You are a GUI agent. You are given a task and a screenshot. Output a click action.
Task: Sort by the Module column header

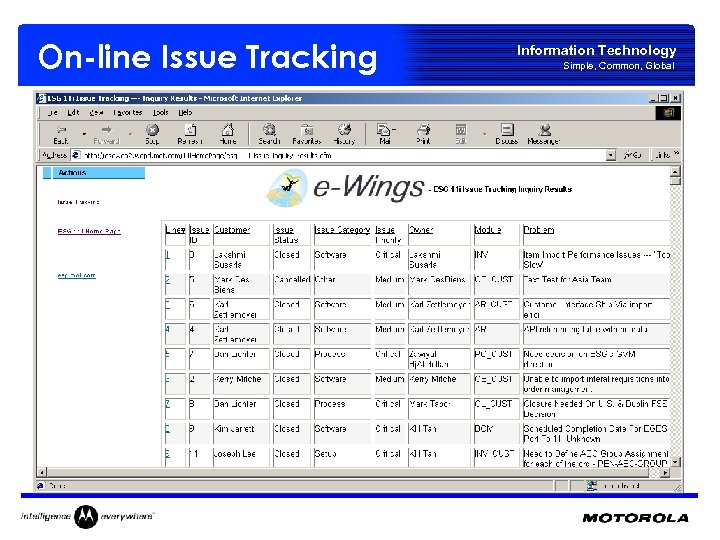[488, 230]
